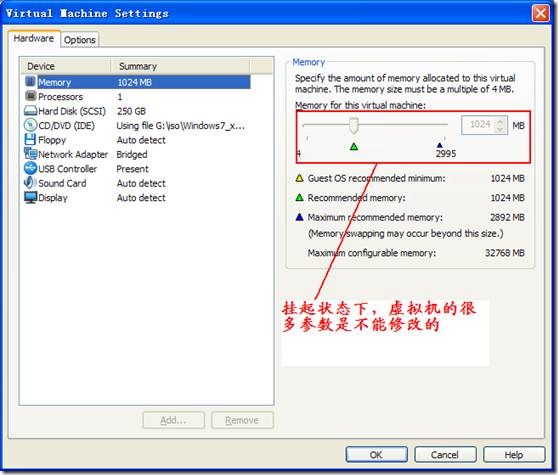Open Help for virtual machine settings
The height and width of the screenshot is (475, 558).
tap(514, 454)
